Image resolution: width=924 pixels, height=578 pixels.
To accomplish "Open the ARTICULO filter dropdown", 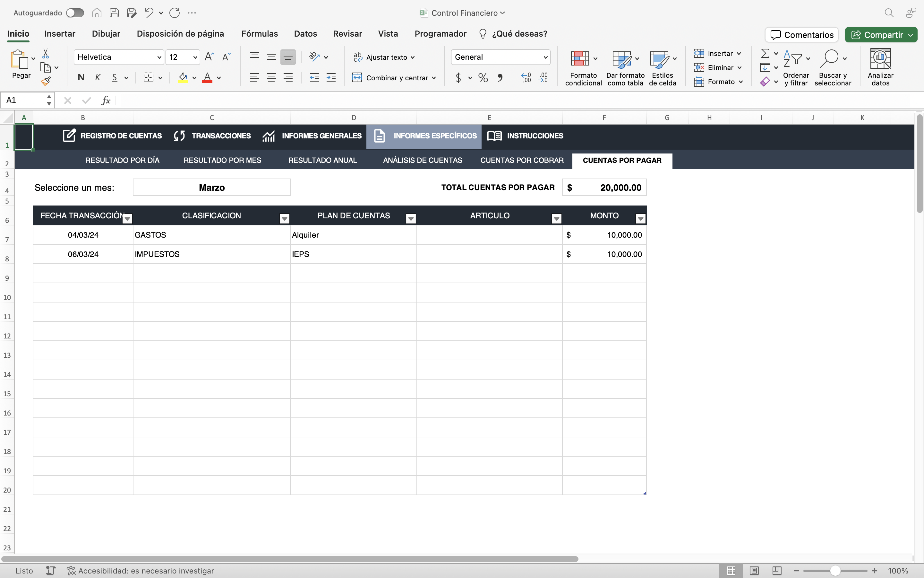I will tap(556, 219).
